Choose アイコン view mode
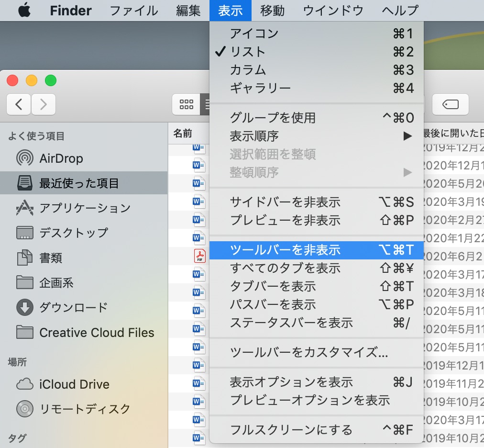This screenshot has width=484, height=448. click(317, 34)
